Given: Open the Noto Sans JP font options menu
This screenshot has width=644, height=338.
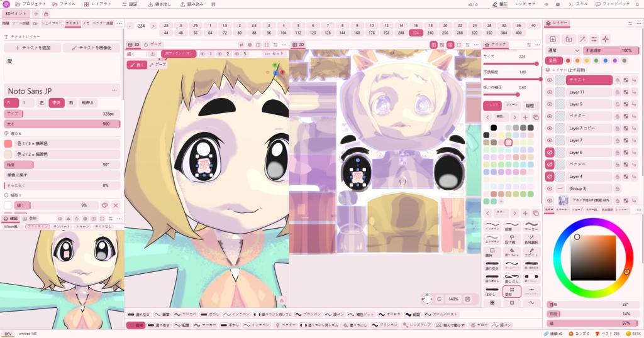Looking at the screenshot, I should point(114,90).
